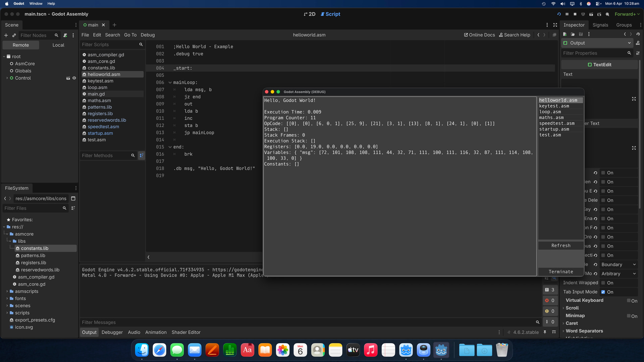This screenshot has height=362, width=644.
Task: Pause the running project
Action: [567, 14]
